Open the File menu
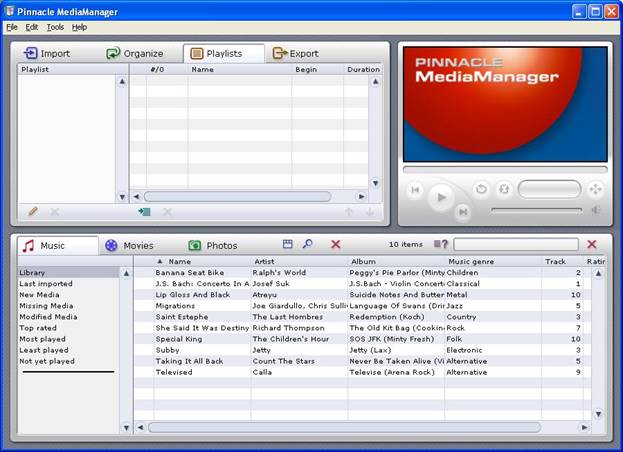This screenshot has width=623, height=452. (12, 27)
